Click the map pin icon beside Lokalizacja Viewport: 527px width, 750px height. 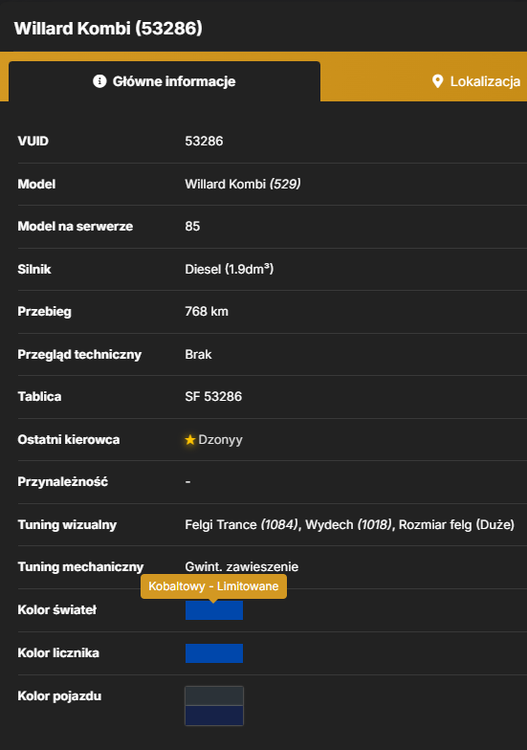(x=437, y=81)
